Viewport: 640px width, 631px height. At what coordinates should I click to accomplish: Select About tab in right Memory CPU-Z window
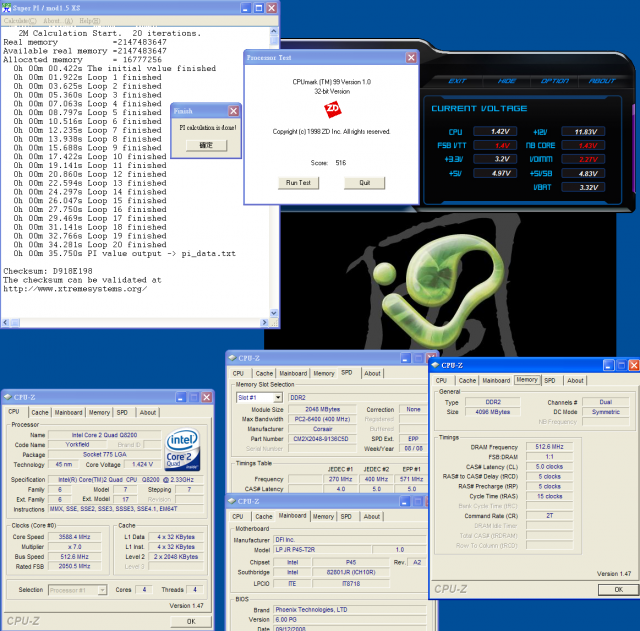(575, 380)
